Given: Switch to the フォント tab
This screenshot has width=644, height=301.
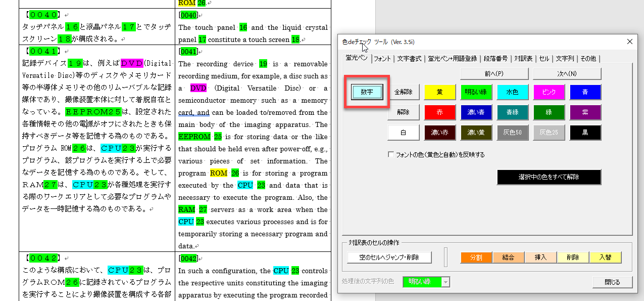Looking at the screenshot, I should (x=382, y=59).
